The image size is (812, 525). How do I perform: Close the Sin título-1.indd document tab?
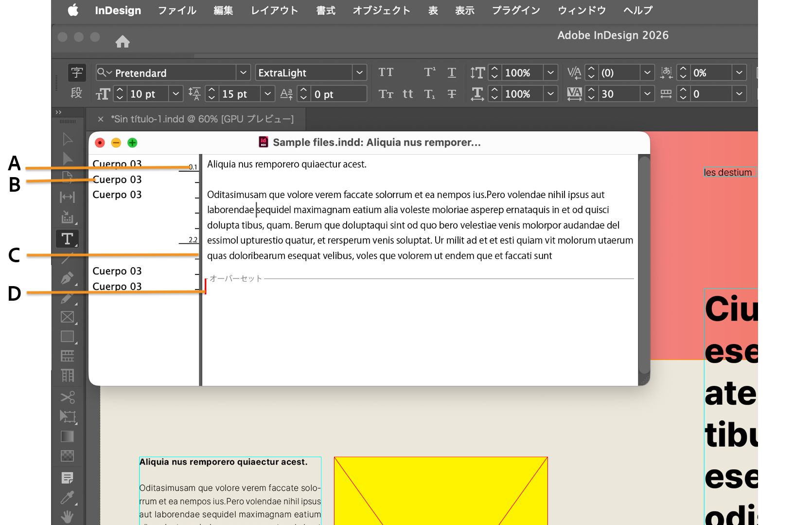click(101, 119)
